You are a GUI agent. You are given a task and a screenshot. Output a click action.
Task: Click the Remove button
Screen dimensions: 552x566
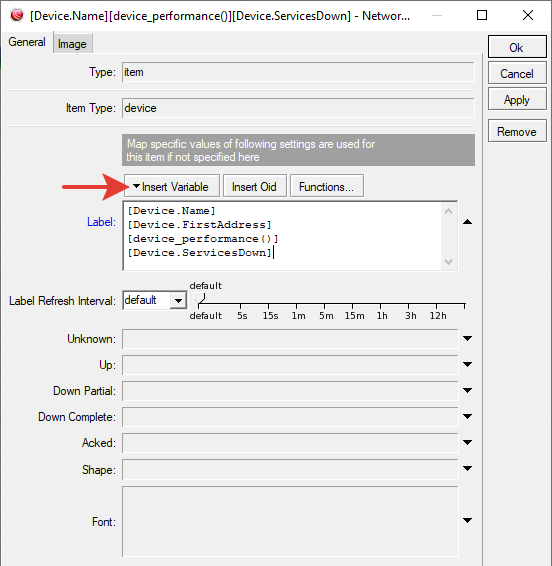point(517,131)
